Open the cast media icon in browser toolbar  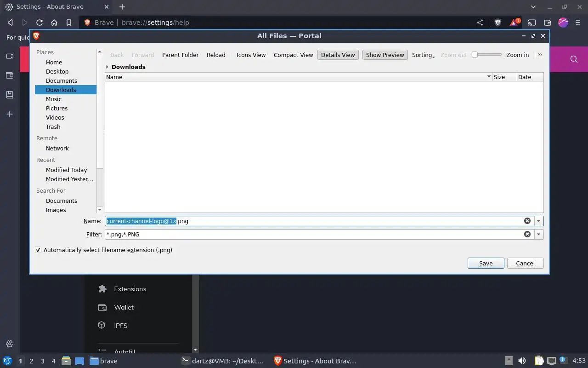point(532,23)
